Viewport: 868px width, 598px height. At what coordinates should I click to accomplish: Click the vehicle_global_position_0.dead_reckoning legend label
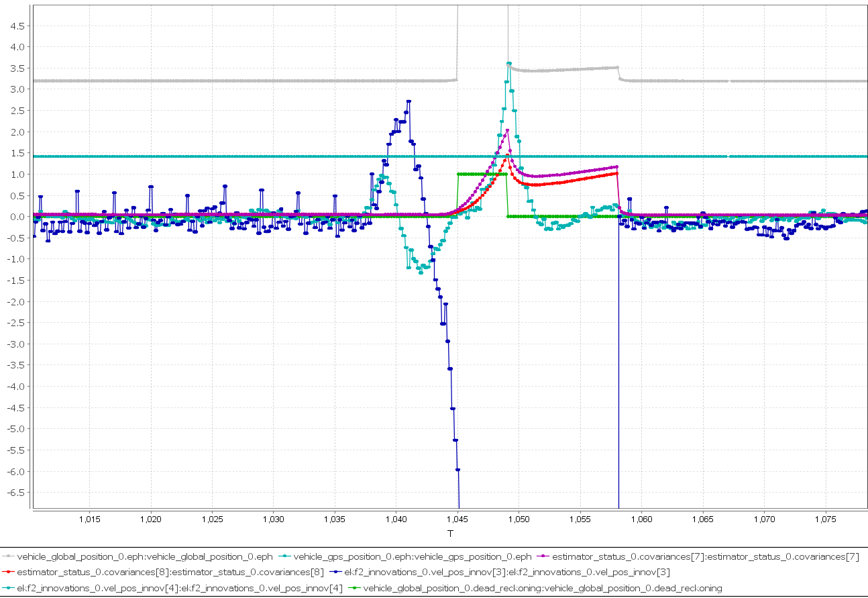tap(543, 589)
